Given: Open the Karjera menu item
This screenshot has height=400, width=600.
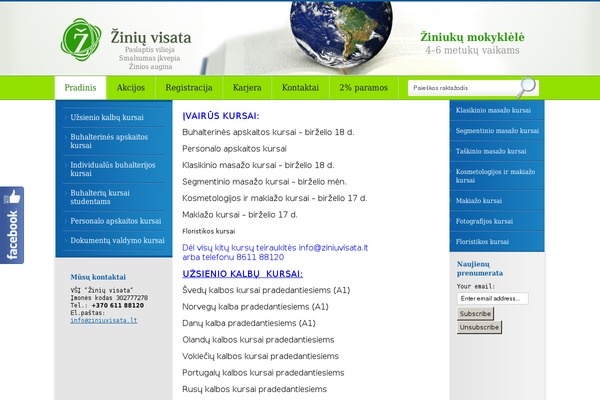Looking at the screenshot, I should (247, 88).
